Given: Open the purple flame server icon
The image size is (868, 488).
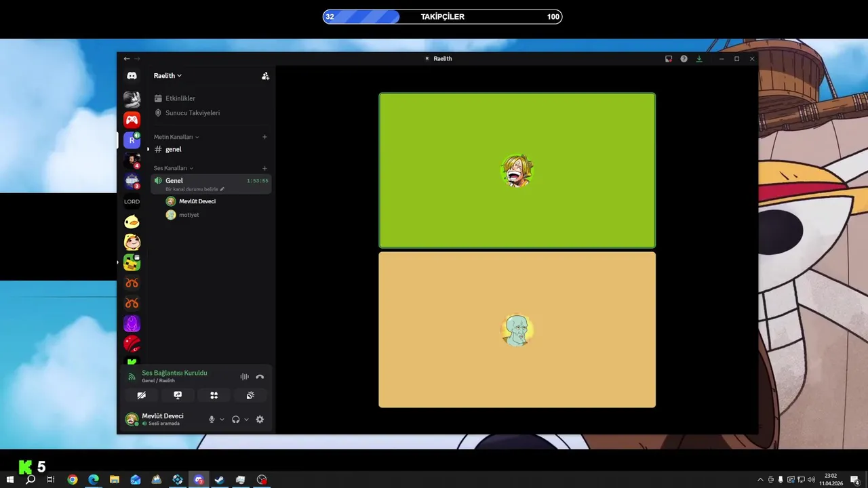Looking at the screenshot, I should coord(132,323).
